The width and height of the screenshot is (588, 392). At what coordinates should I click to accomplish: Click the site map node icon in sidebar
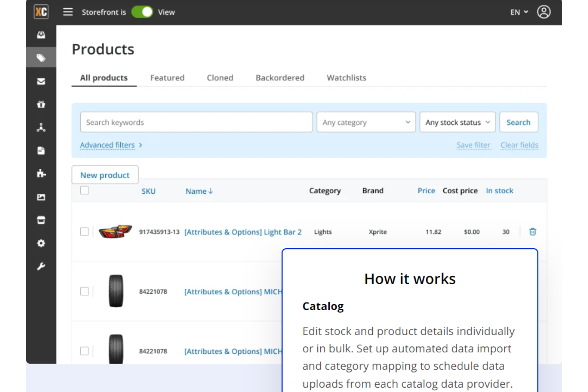point(41,127)
